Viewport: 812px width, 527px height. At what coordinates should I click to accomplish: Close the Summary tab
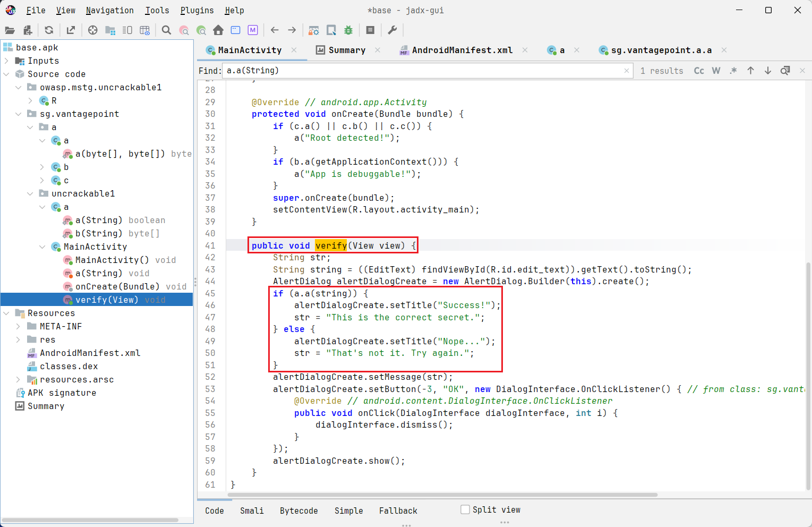pos(378,50)
